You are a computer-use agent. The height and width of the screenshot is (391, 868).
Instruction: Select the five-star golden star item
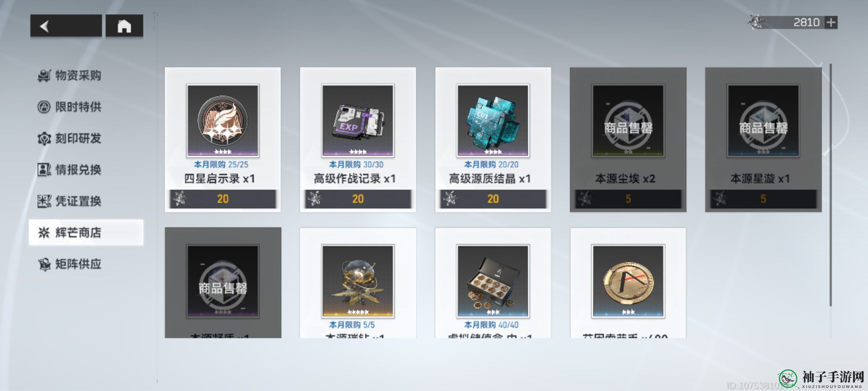[358, 281]
